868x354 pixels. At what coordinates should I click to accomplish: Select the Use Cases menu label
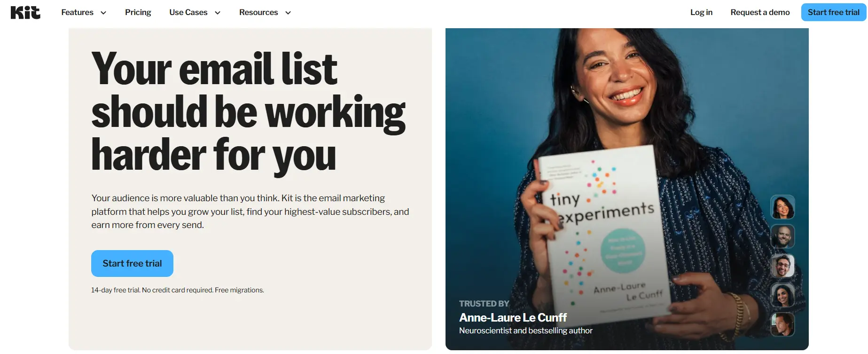[x=188, y=12]
